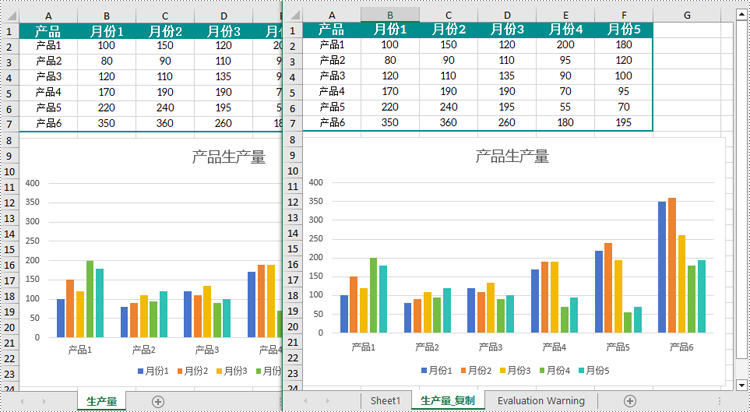Open the 生产量 sheet tab in left window
This screenshot has width=750, height=412.
(101, 401)
